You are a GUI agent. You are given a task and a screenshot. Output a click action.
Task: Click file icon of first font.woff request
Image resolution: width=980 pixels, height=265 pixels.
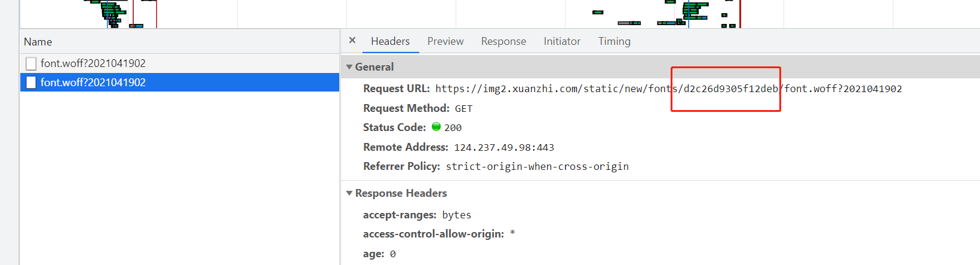point(31,63)
